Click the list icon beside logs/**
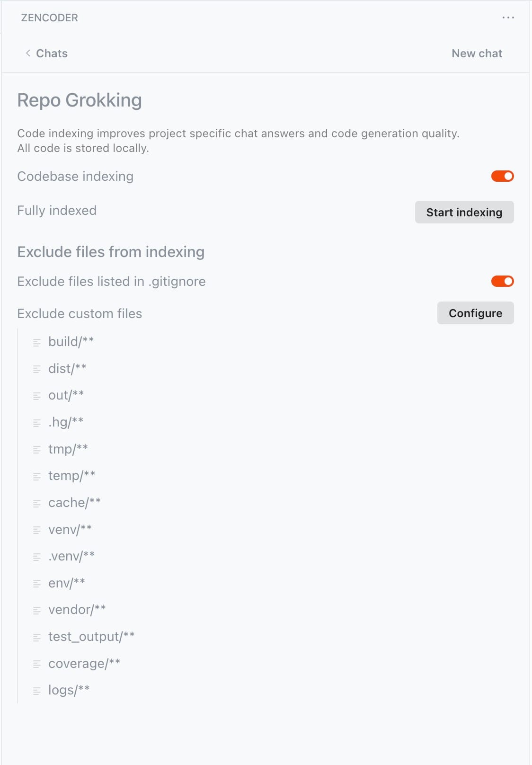The image size is (532, 765). [37, 691]
